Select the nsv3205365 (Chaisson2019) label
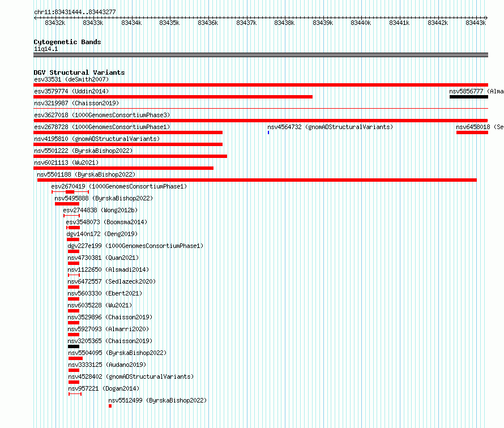This screenshot has width=504, height=428. point(110,341)
